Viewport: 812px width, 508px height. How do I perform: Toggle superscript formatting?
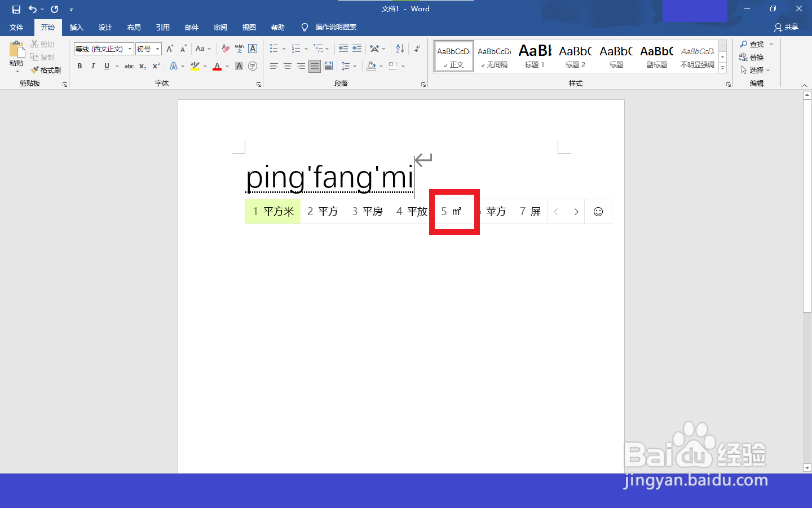click(156, 66)
